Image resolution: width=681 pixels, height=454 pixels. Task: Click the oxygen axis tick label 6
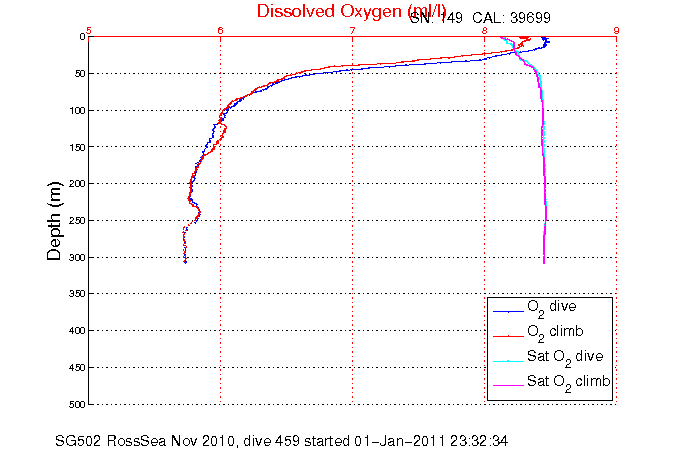221,30
